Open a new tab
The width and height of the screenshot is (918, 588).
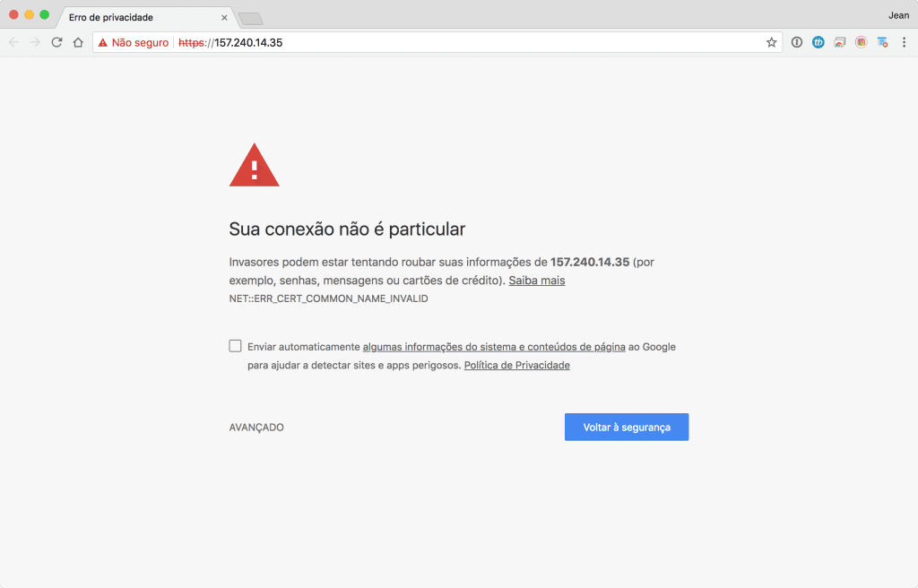pos(251,18)
